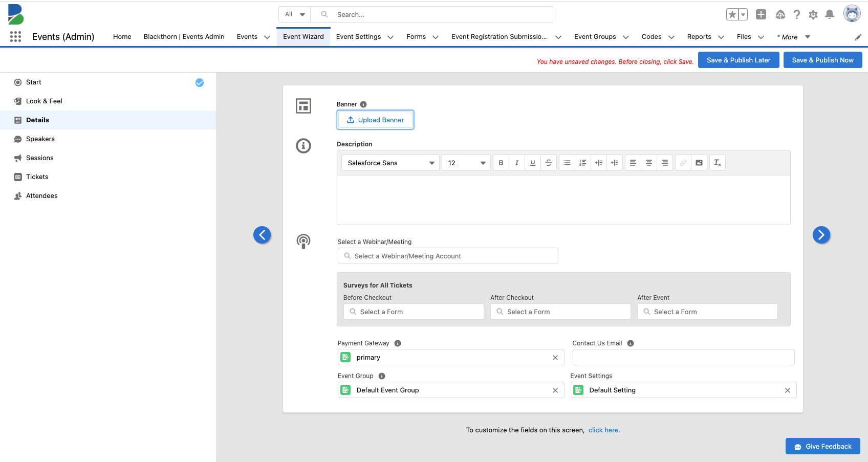Toggle underline formatting in Description editor

(533, 163)
